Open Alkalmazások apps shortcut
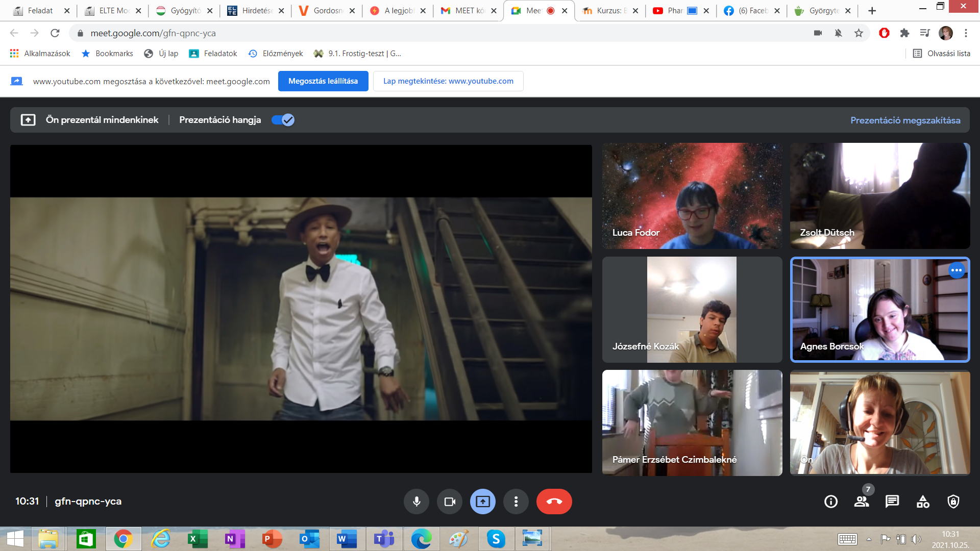 point(40,54)
